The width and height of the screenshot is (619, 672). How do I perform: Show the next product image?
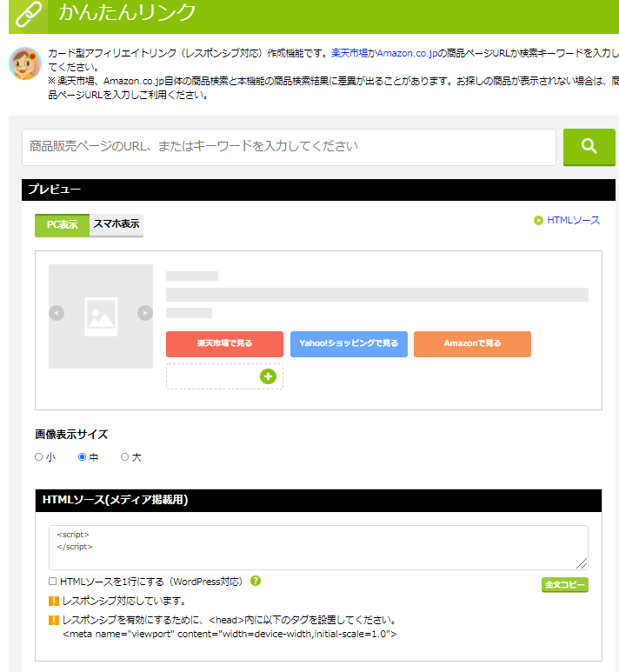click(x=145, y=313)
